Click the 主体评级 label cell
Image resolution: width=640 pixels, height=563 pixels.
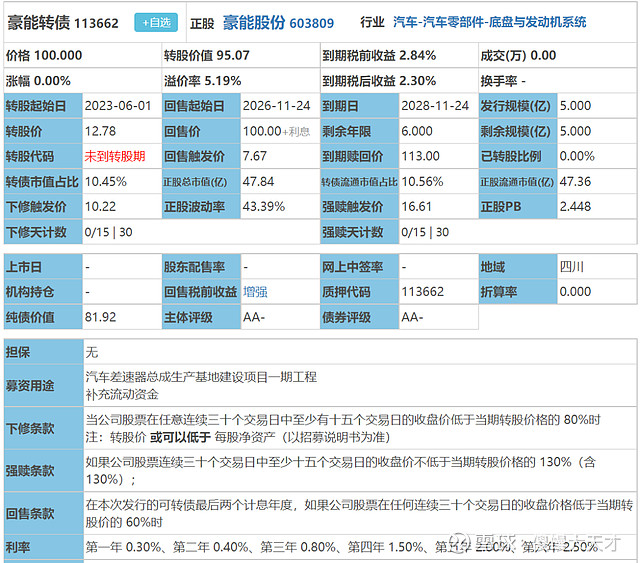coord(202,317)
